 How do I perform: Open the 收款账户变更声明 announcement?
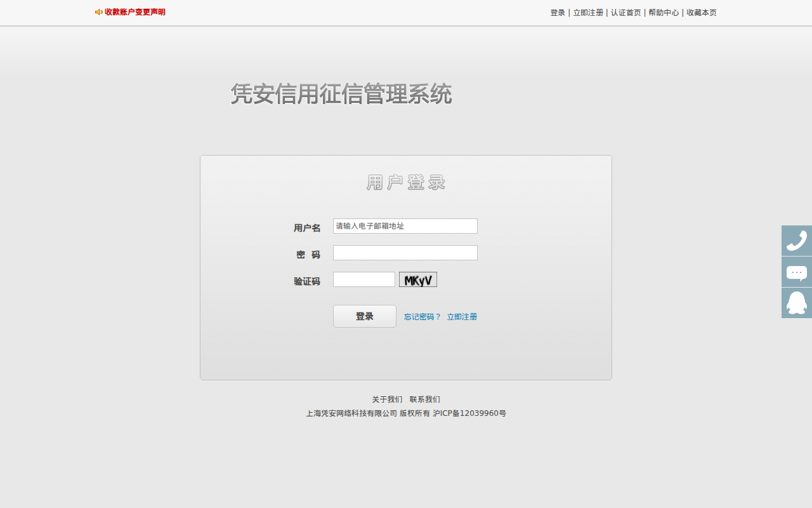[x=134, y=11]
